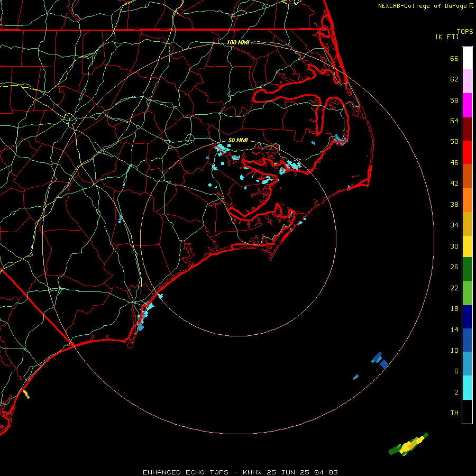
Task: Click the "100 NMI" range ring label
Action: 238,42
